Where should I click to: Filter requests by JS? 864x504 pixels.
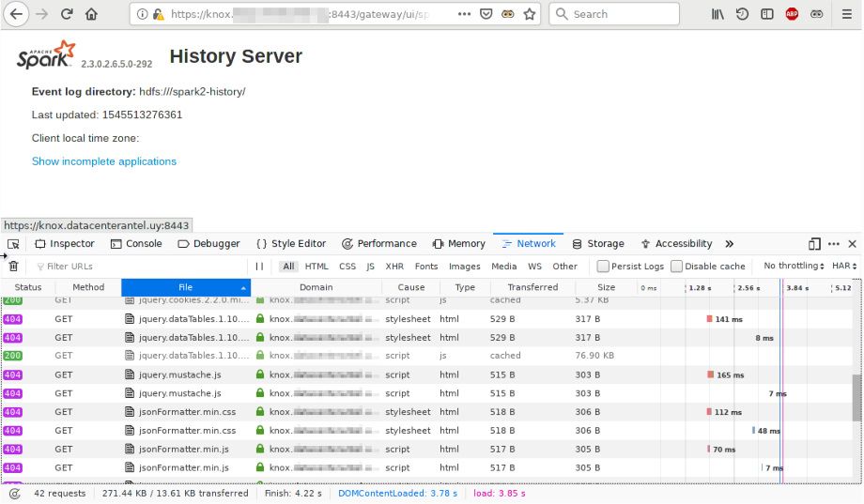pyautogui.click(x=370, y=266)
